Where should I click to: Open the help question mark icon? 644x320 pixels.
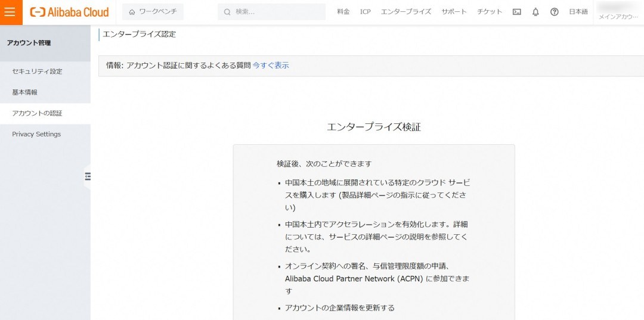554,12
